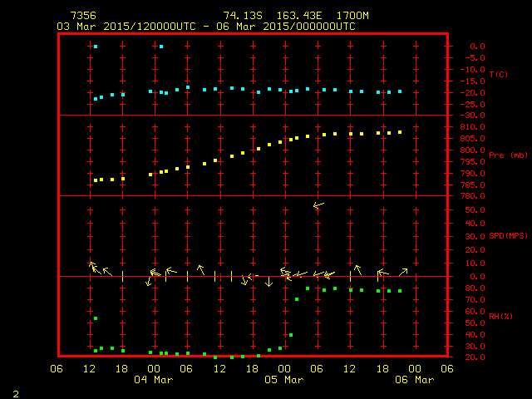Image resolution: width=532 pixels, height=399 pixels.
Task: Select the first yellow pressure data point
Action: coord(96,180)
